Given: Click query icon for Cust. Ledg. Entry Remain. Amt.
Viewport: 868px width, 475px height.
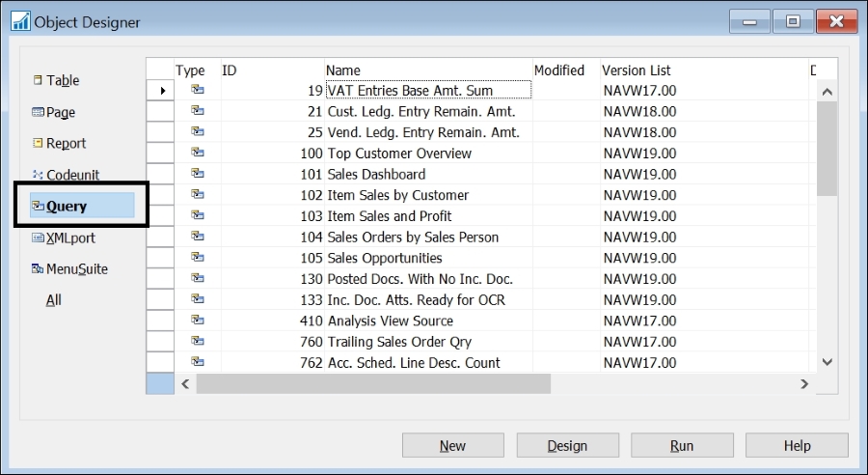Looking at the screenshot, I should 198,111.
